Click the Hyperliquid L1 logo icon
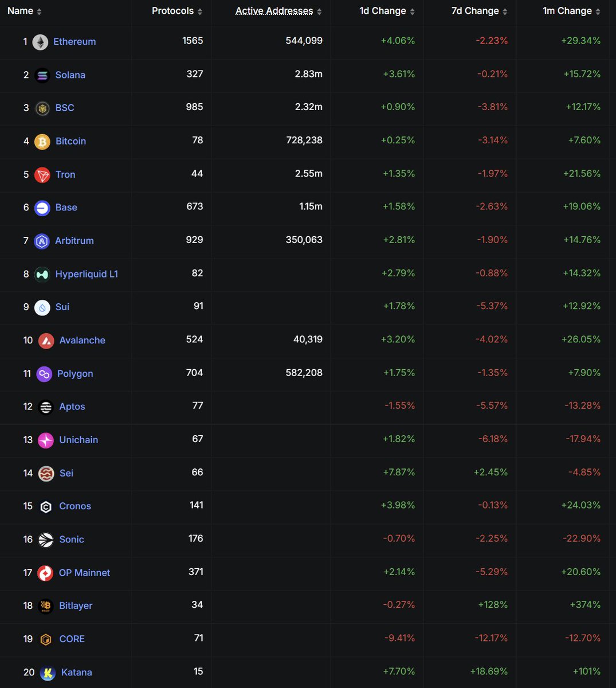This screenshot has width=616, height=688. [x=42, y=275]
